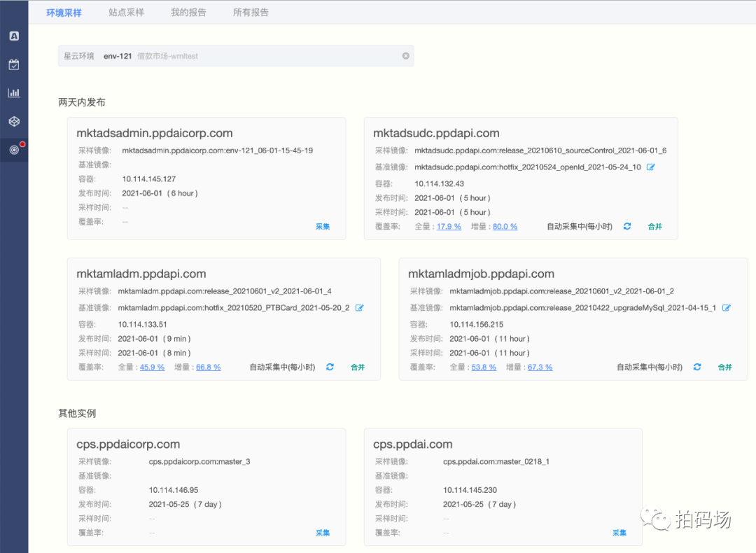This screenshot has width=756, height=553.
Task: Click mktadsudc hotfix_20210524_openId baseline image text
Action: tap(528, 167)
